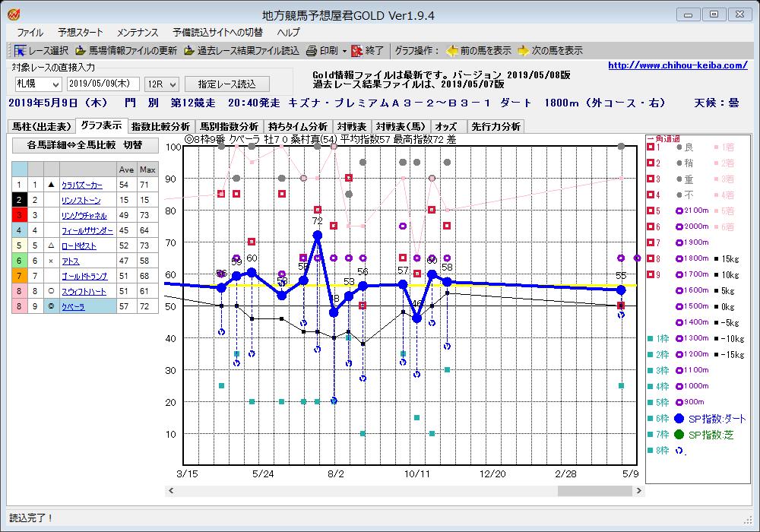
Task: Open the 札幌 racecourse dropdown
Action: tap(55, 84)
